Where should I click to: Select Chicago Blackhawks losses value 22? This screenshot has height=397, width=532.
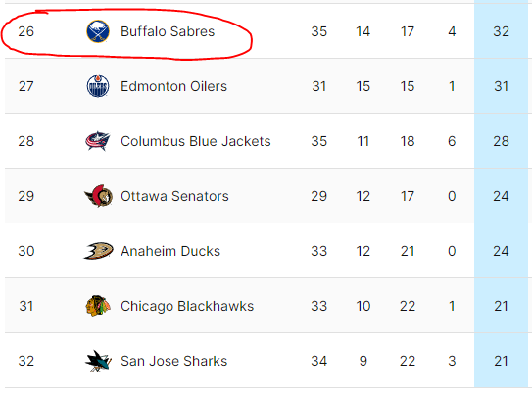408,306
